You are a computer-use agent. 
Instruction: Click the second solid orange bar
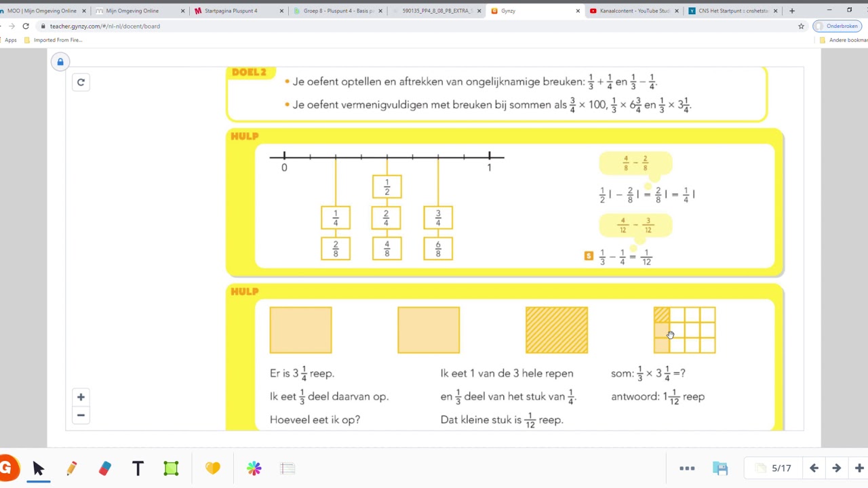429,330
